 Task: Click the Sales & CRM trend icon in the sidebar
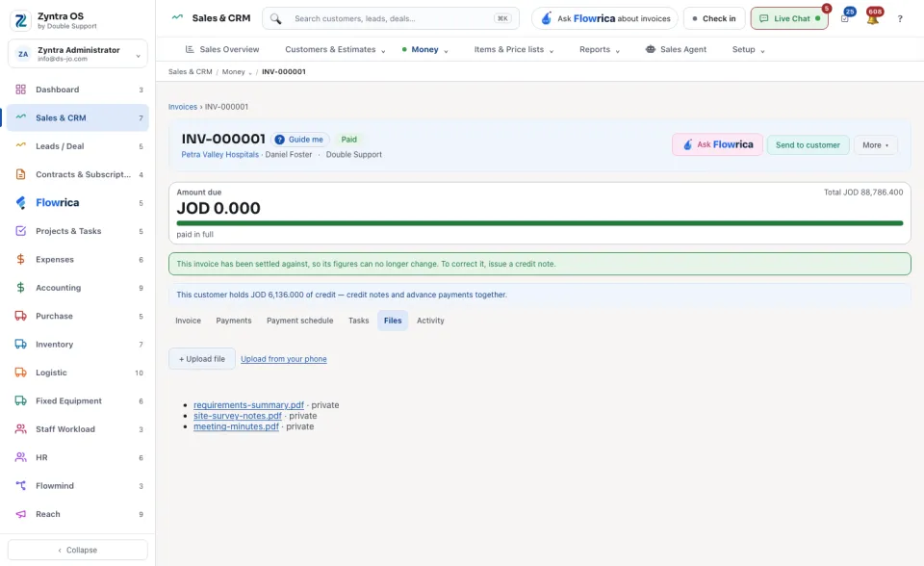(x=20, y=117)
